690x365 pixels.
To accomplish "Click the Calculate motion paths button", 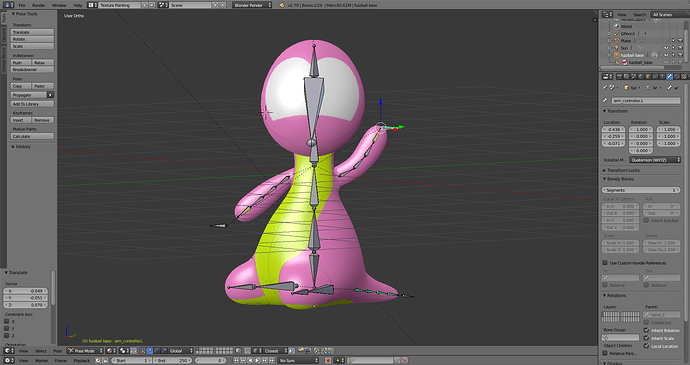I will pos(32,136).
